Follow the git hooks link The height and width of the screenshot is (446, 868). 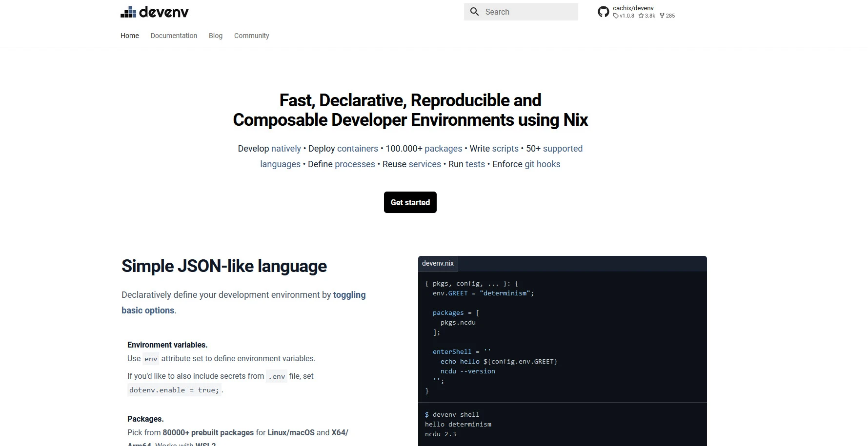point(543,164)
